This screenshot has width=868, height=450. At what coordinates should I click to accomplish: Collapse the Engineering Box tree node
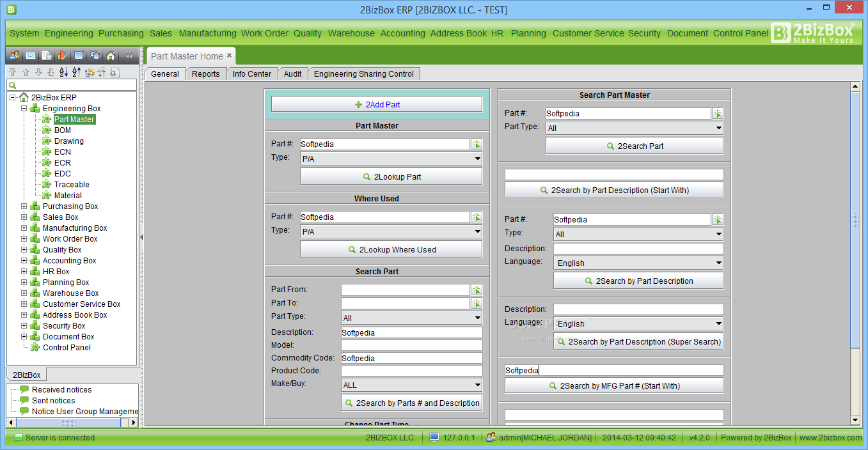pos(24,109)
